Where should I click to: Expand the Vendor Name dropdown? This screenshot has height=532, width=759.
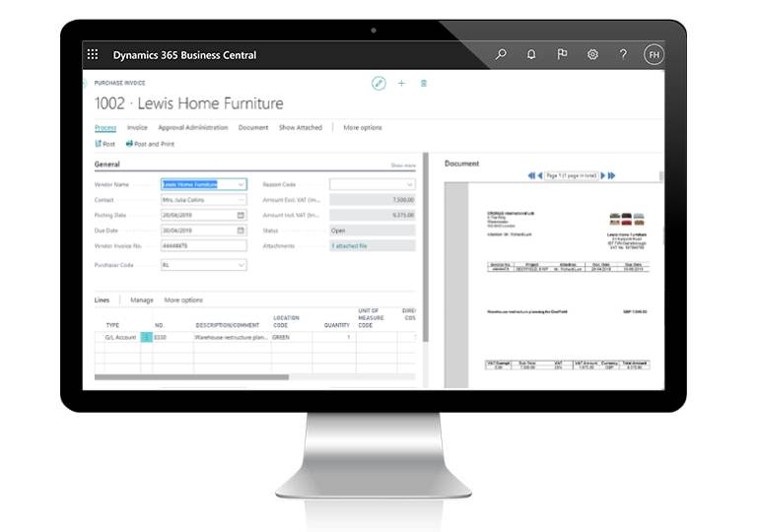point(241,184)
